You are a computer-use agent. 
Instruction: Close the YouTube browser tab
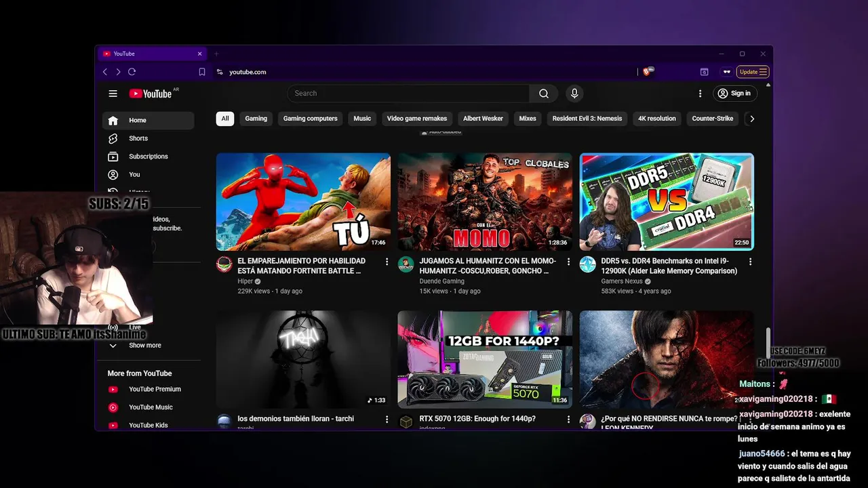(x=199, y=54)
